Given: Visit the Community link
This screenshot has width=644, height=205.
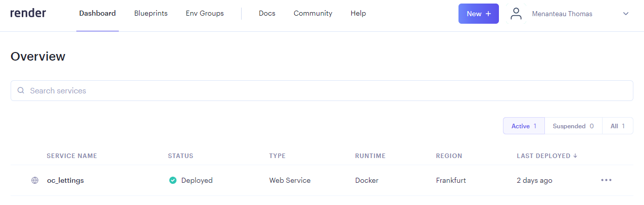Looking at the screenshot, I should pos(313,14).
